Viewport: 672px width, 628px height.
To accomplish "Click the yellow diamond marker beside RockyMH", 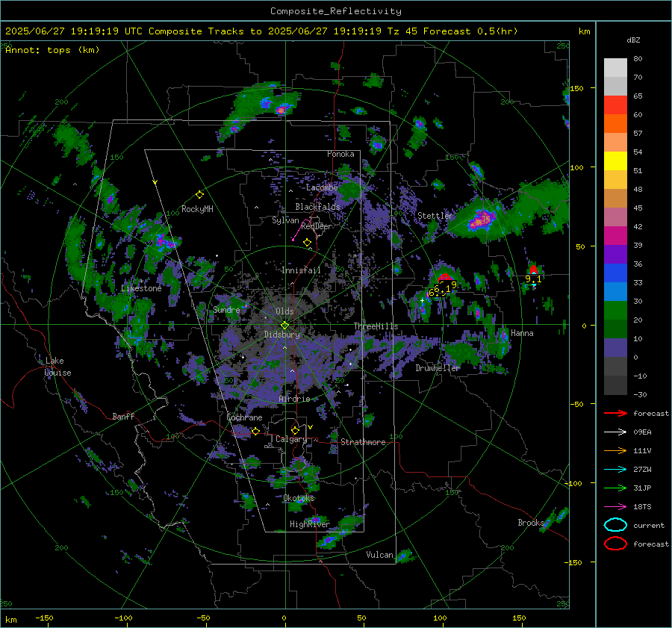I will 199,195.
